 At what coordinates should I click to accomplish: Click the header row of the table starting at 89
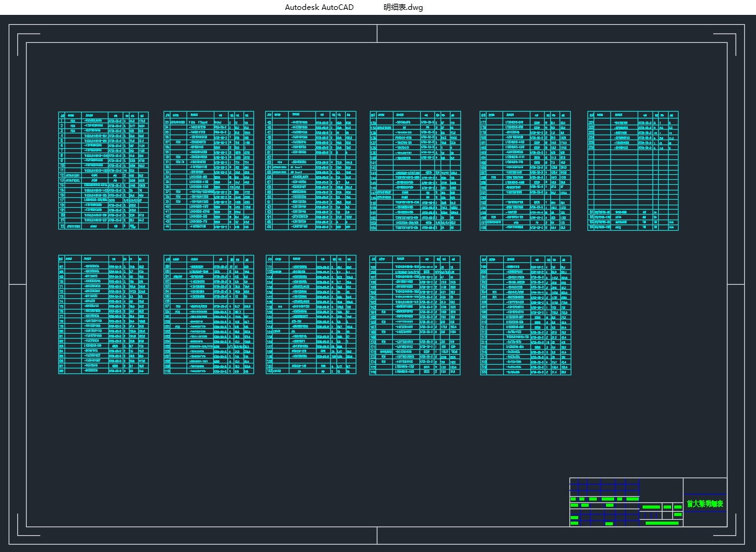(209, 259)
